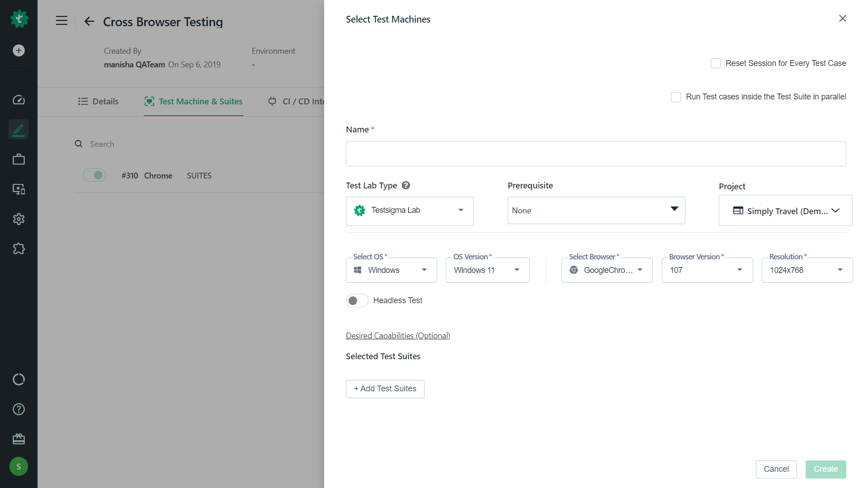Go back using the left arrow icon
This screenshot has height=488, width=868.
pyautogui.click(x=89, y=21)
